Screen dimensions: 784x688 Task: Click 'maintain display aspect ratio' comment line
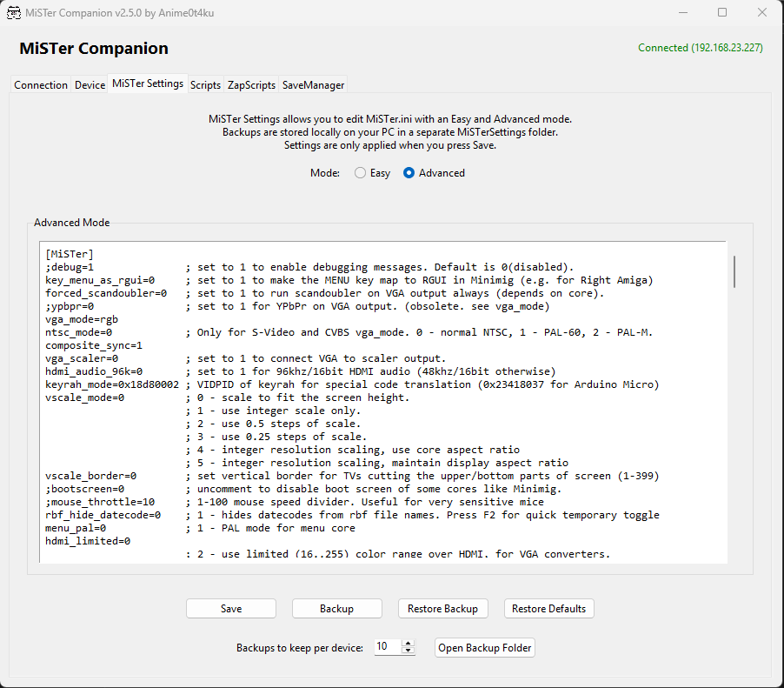coord(376,463)
